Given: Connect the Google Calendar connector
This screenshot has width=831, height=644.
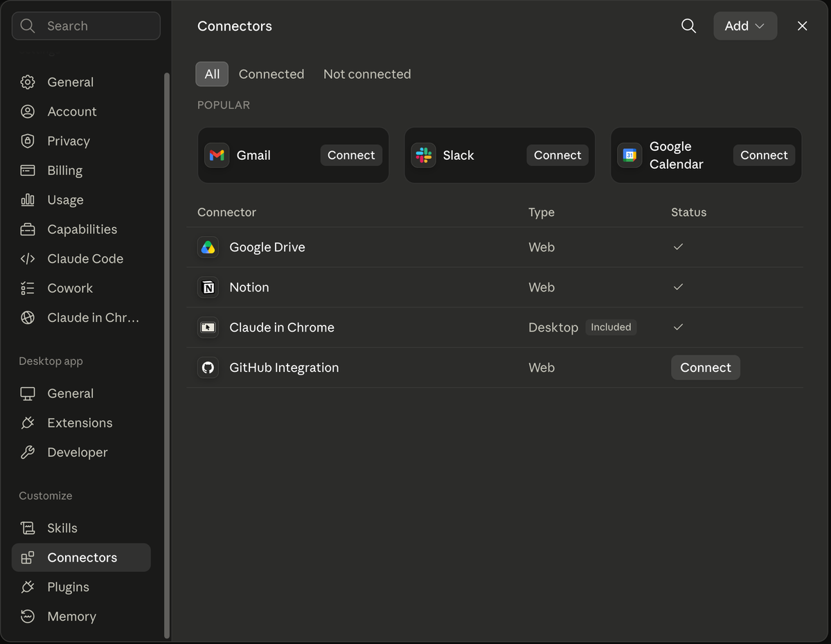Looking at the screenshot, I should [764, 155].
